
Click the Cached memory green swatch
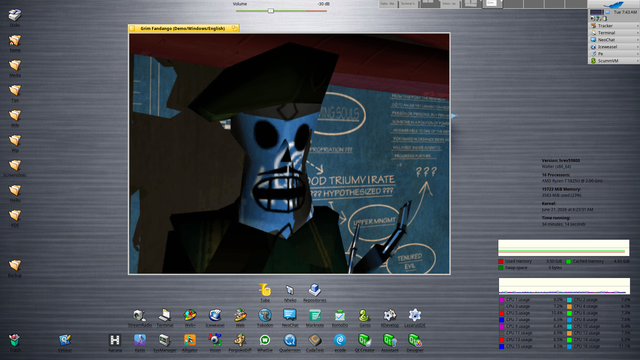pos(569,261)
